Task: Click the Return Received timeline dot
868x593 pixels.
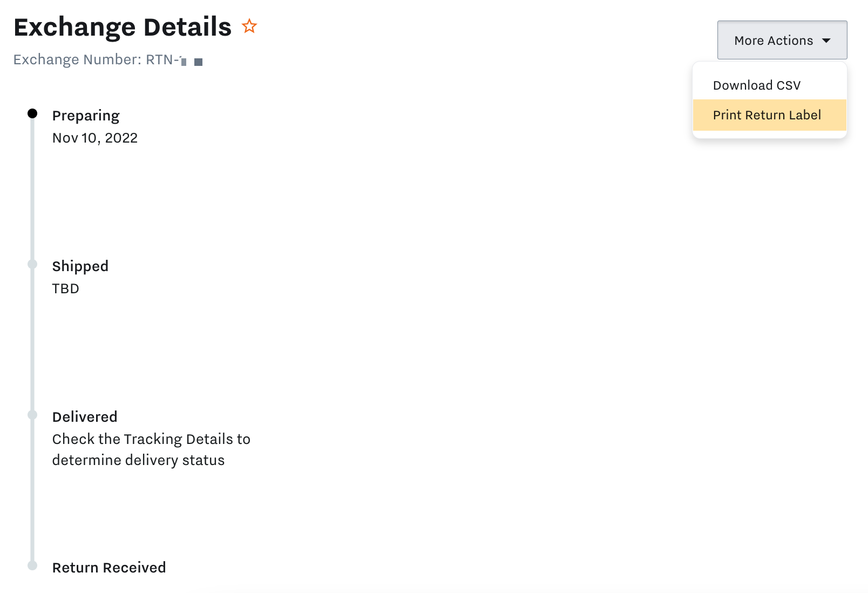Action: (x=32, y=565)
